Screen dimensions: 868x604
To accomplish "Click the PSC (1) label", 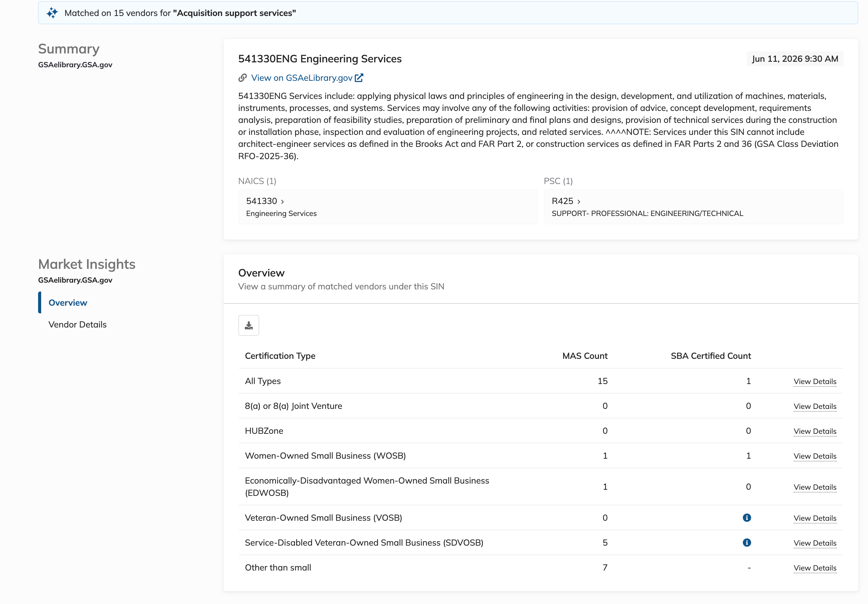I will tap(558, 181).
